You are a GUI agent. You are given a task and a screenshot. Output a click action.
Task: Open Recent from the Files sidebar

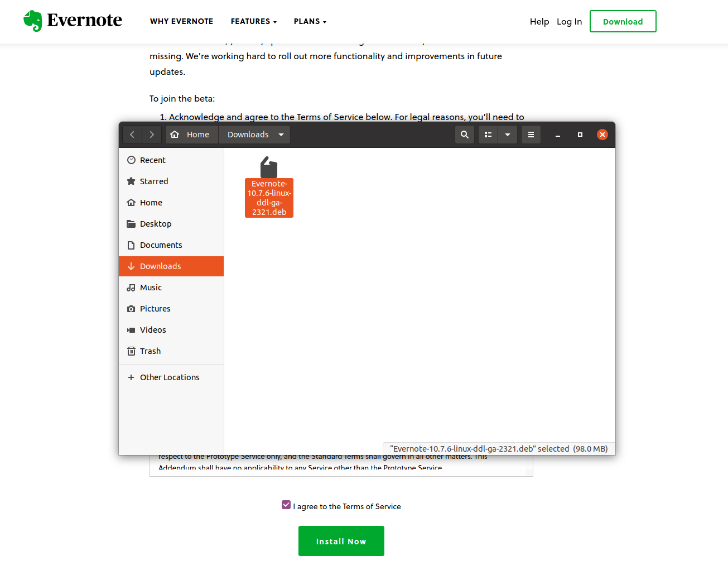tap(152, 160)
